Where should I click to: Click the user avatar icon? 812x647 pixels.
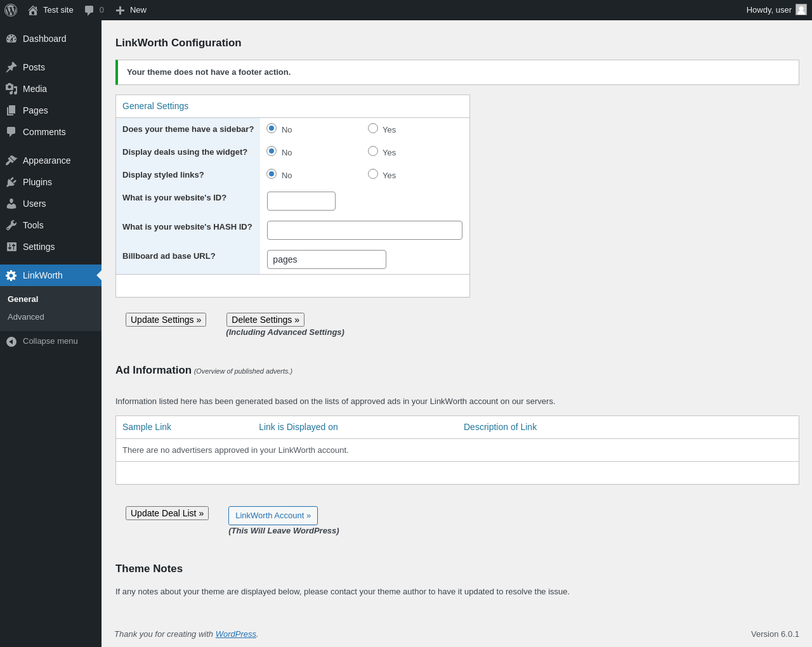[801, 10]
